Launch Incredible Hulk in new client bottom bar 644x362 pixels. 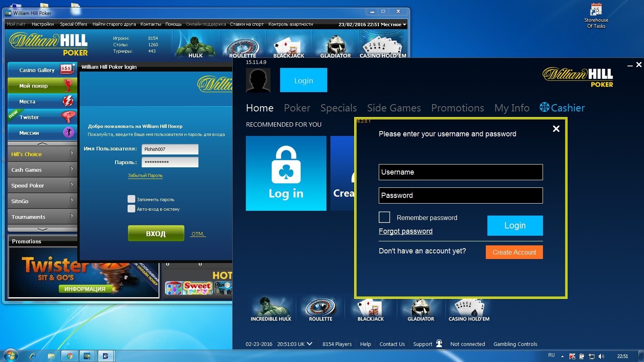click(x=271, y=309)
